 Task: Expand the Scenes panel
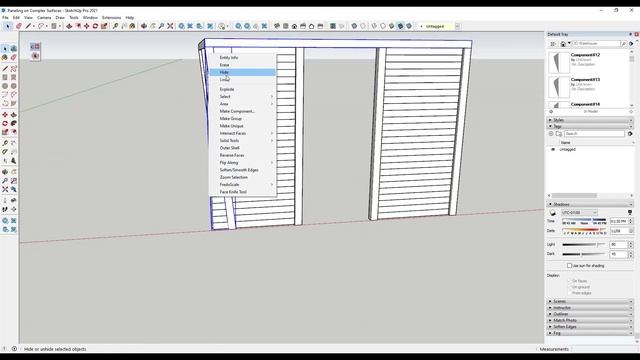click(589, 301)
